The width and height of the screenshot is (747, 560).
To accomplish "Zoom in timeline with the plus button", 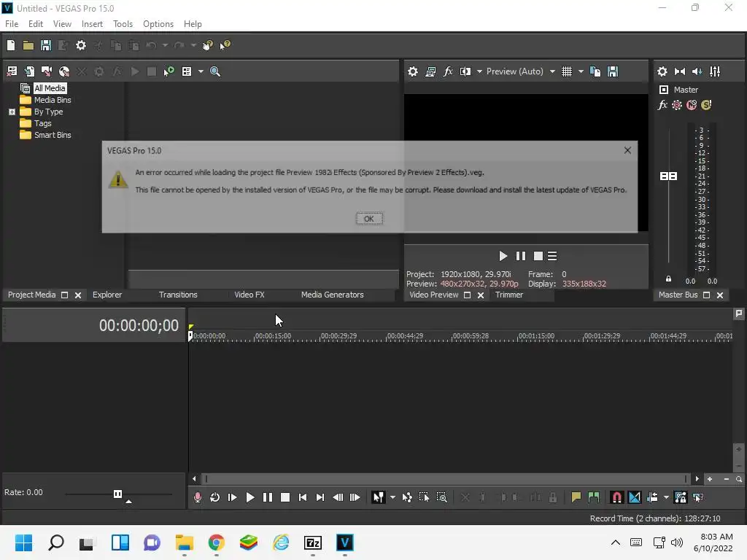I will click(x=709, y=479).
